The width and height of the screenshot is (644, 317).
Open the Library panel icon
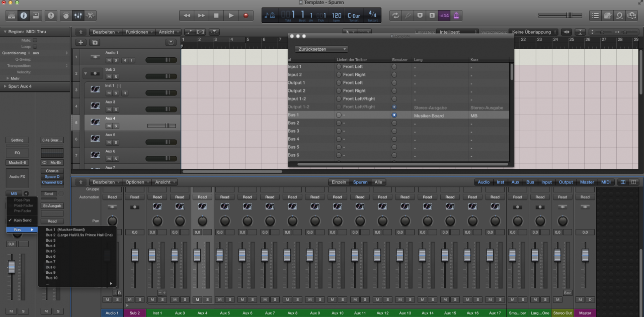[11, 16]
